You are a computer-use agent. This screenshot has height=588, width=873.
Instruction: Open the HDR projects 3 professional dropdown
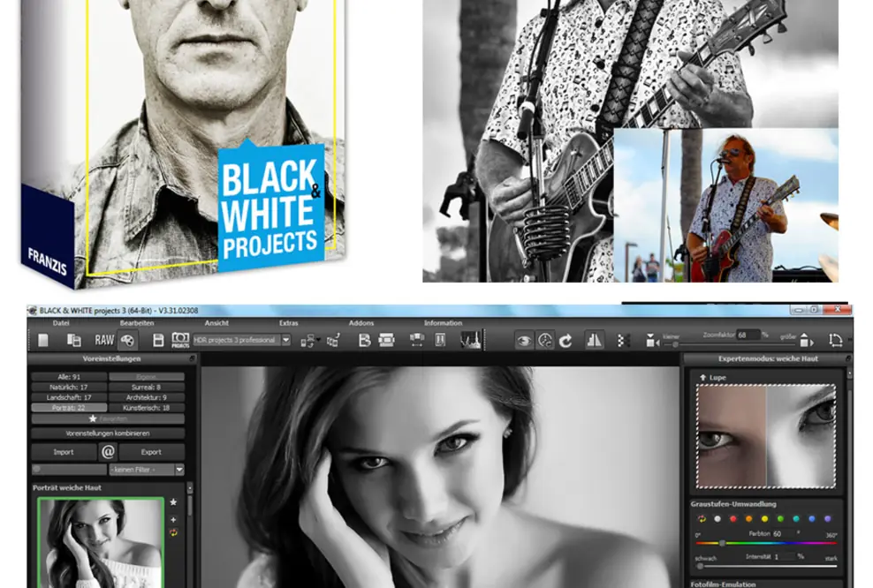(241, 340)
